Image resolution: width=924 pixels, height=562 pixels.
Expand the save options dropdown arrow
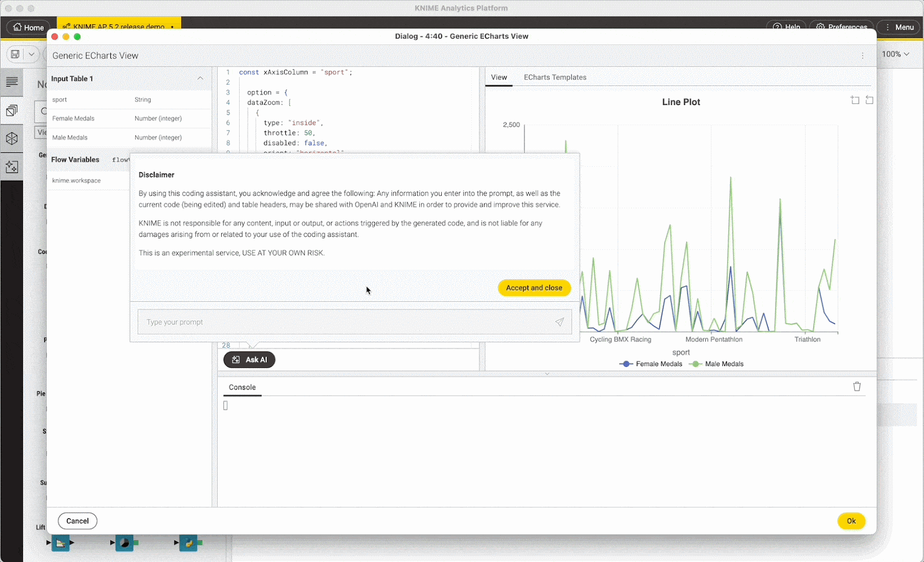[x=32, y=54]
